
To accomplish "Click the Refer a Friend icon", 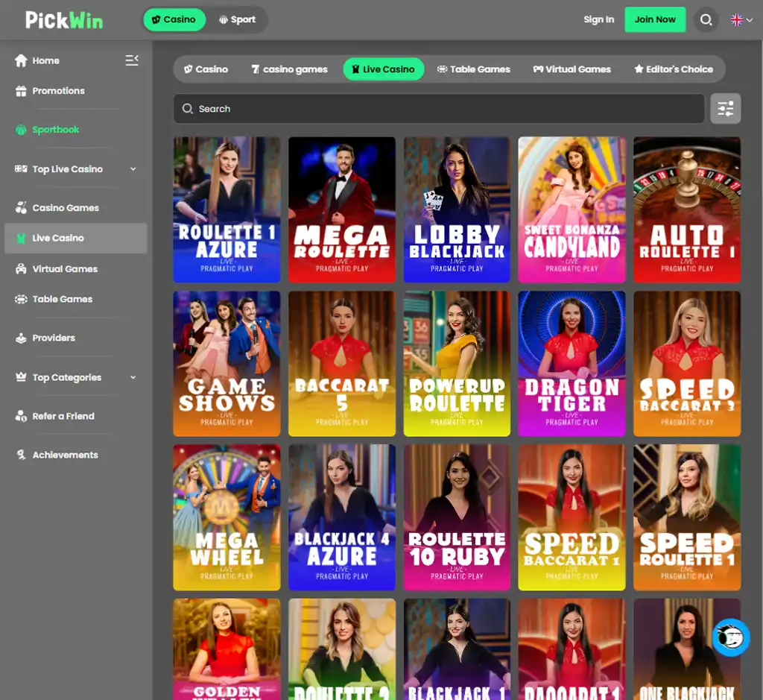I will [21, 416].
